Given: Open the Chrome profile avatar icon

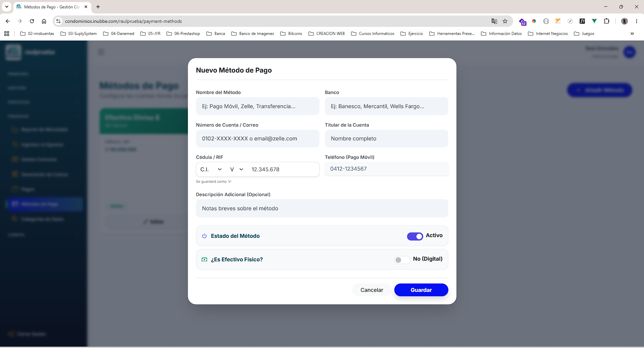Looking at the screenshot, I should (625, 21).
